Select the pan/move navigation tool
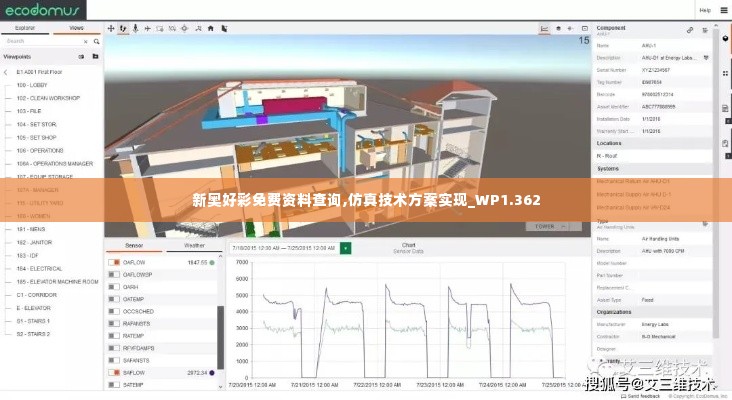The image size is (732, 400). pyautogui.click(x=111, y=28)
